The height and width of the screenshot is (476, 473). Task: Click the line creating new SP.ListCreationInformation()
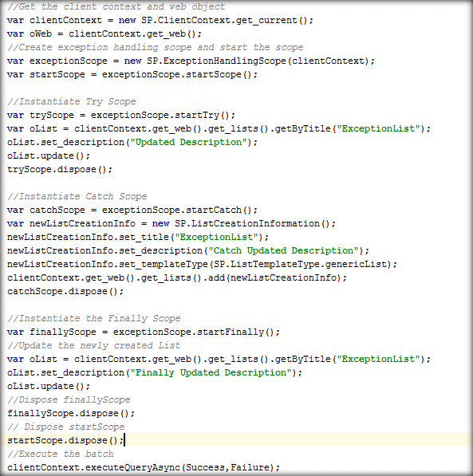tap(171, 223)
